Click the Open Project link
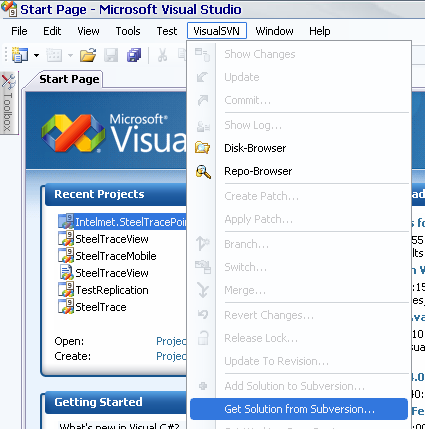 [171, 341]
